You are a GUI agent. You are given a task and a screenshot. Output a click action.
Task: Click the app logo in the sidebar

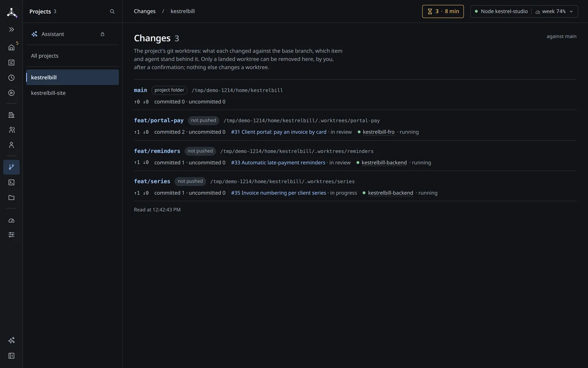click(x=12, y=12)
